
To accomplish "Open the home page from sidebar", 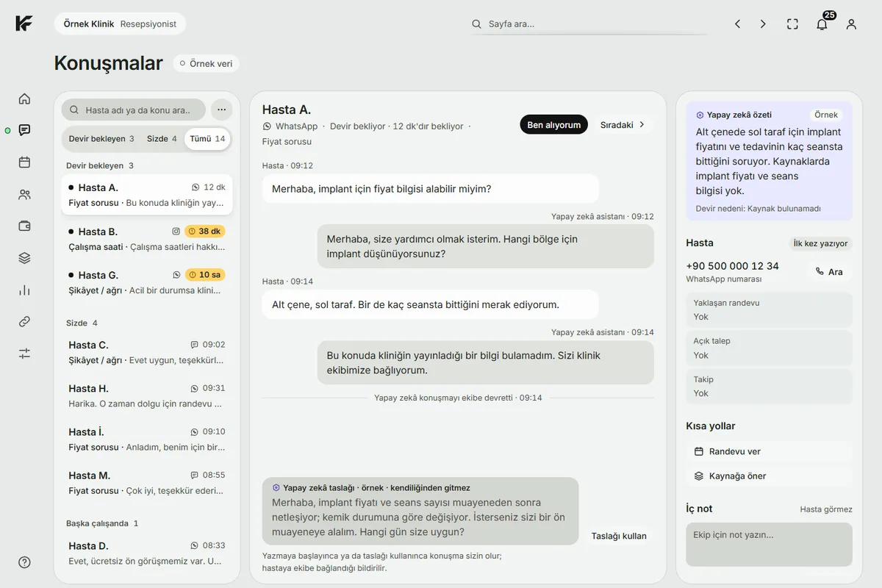I will pos(24,98).
